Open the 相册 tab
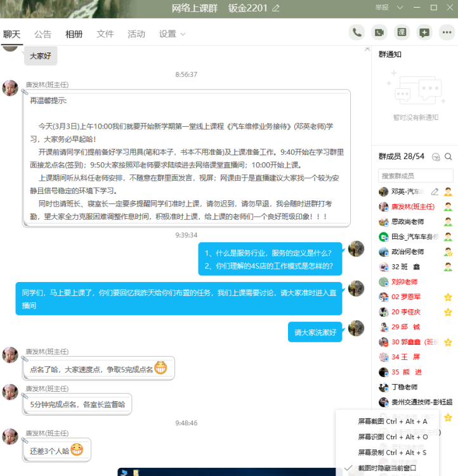 [x=74, y=34]
